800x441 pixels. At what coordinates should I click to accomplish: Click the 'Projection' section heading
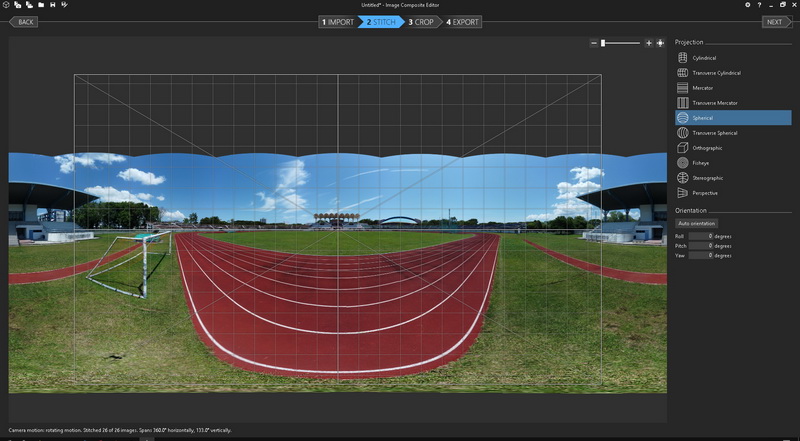pyautogui.click(x=689, y=42)
